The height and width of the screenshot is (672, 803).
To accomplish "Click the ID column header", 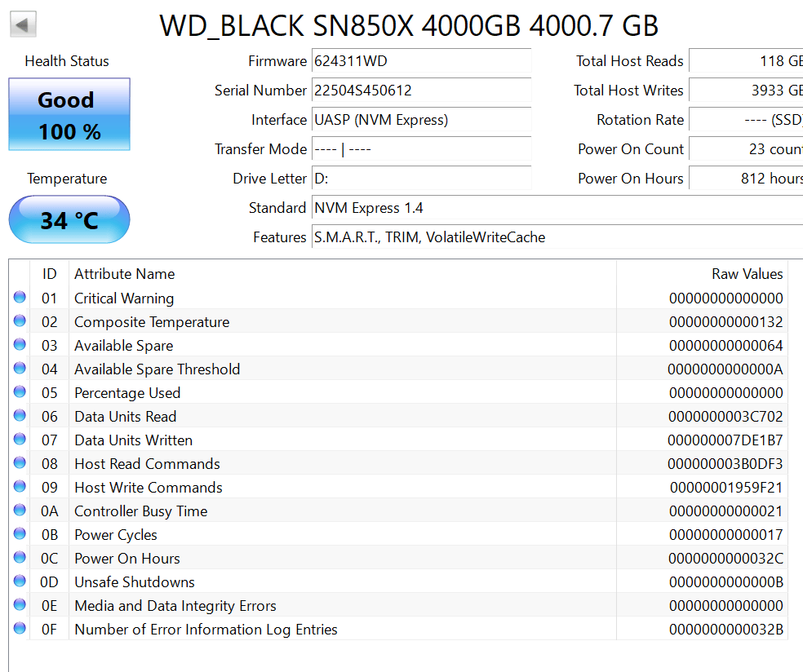I will coord(49,274).
